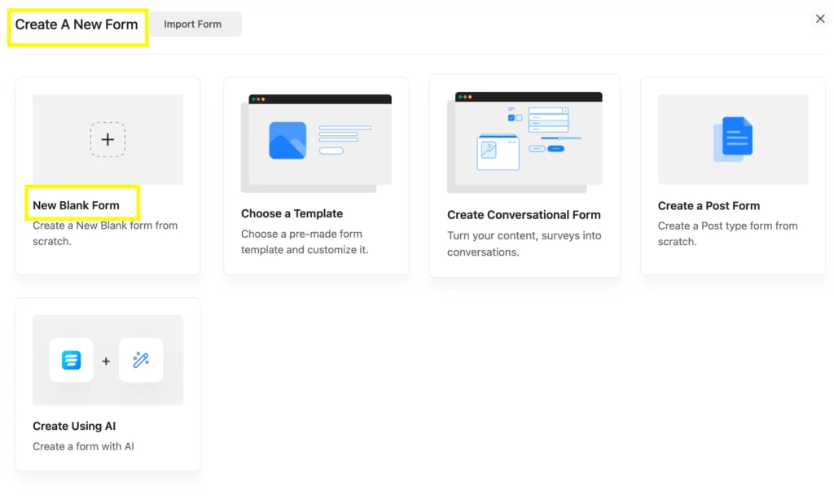Choose Create Using AI title
Viewport: 834px width, 504px height.
74,426
